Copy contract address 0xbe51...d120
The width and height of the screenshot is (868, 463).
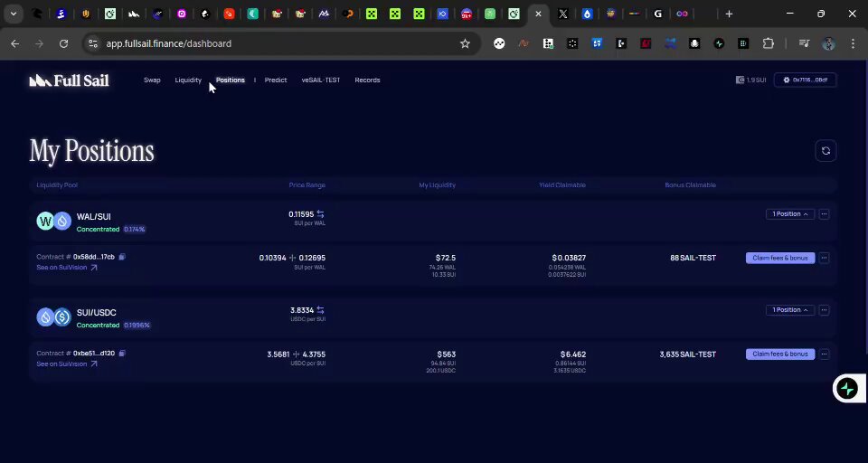tap(122, 354)
